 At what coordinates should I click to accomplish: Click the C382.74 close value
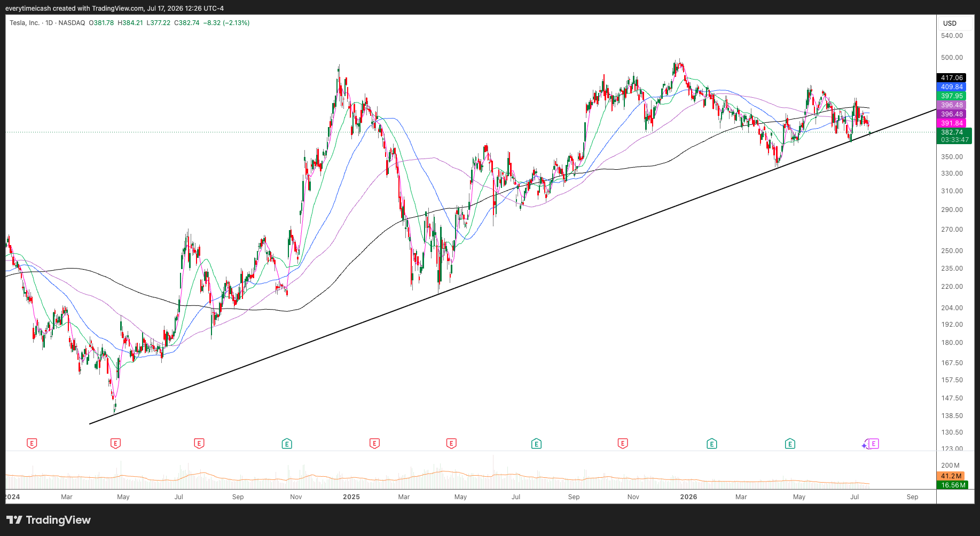(x=187, y=23)
